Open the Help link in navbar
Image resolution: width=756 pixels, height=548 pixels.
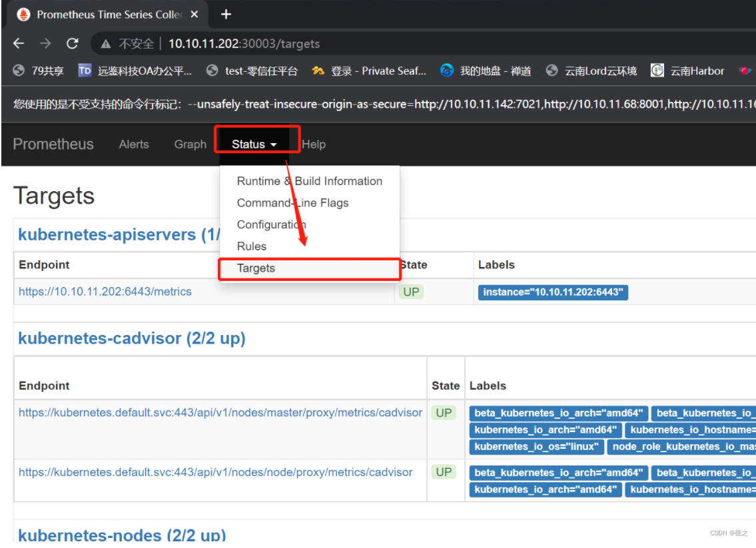pyautogui.click(x=314, y=144)
